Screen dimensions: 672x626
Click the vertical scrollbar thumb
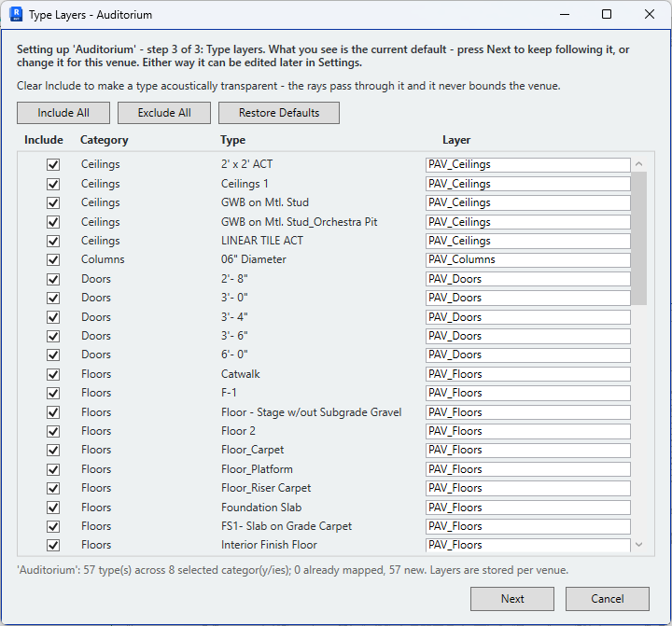[x=639, y=238]
